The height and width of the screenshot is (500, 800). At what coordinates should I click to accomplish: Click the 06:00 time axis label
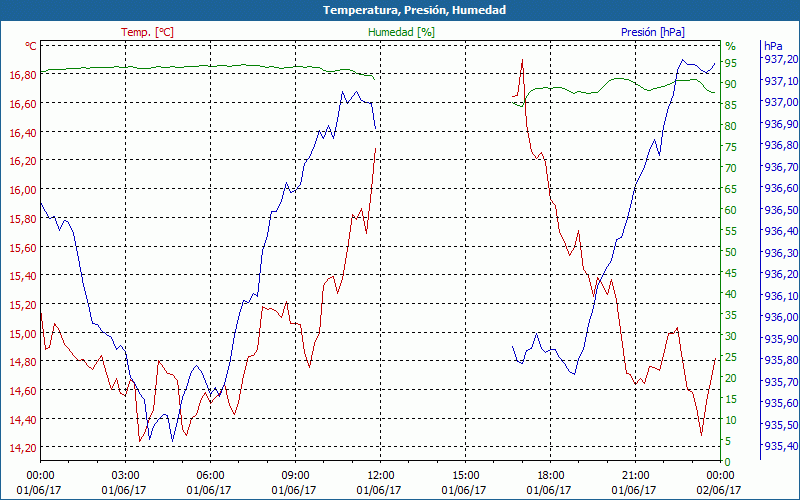pos(211,476)
